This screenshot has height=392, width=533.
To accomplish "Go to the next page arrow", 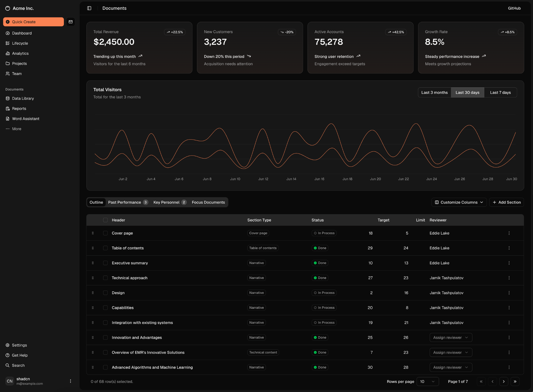I will coord(504,381).
